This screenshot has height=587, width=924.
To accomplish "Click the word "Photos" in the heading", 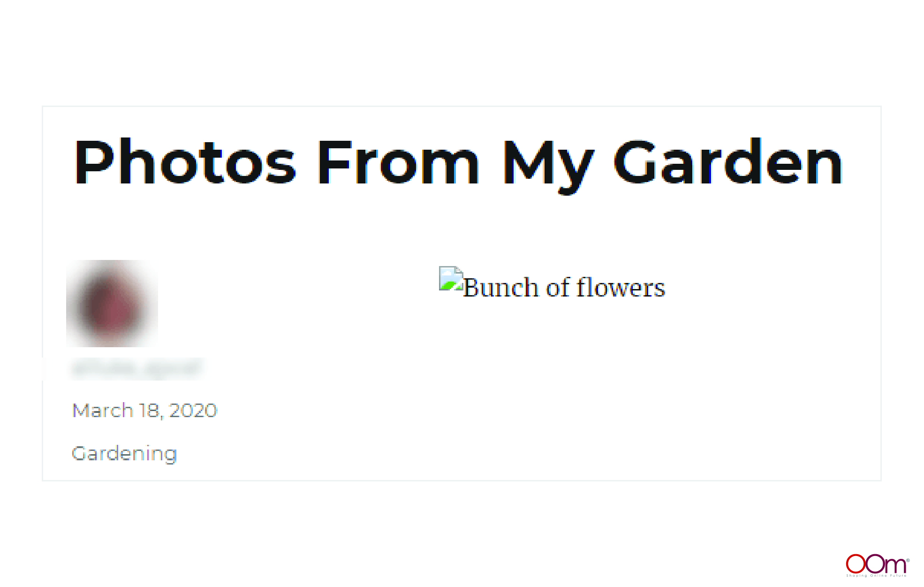I will (185, 162).
